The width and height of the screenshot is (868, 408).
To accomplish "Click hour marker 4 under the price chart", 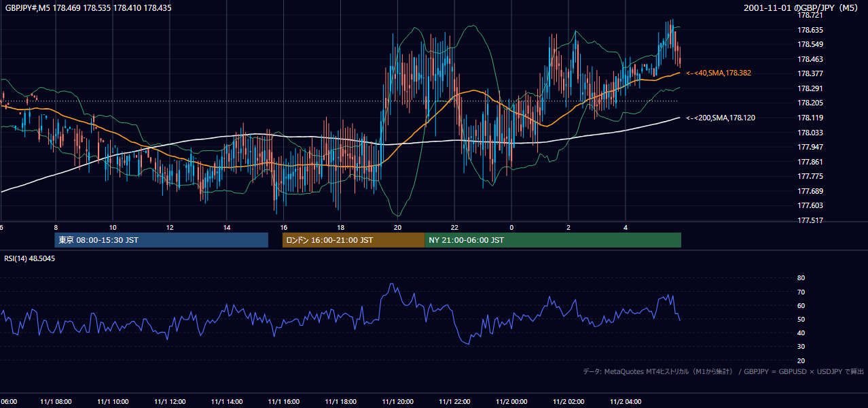I will coord(626,227).
